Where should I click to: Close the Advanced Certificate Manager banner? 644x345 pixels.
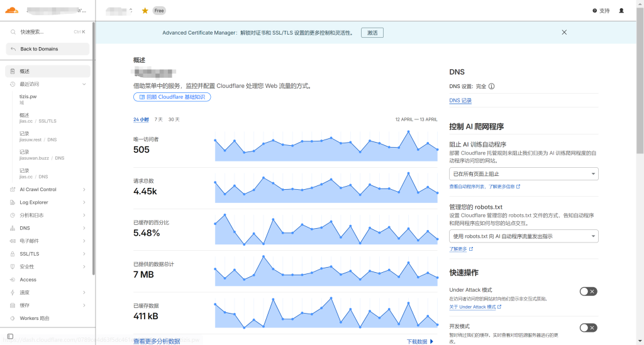click(x=564, y=33)
